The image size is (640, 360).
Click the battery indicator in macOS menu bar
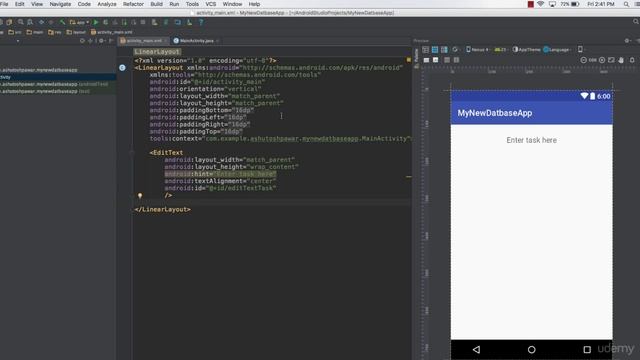coord(570,4)
